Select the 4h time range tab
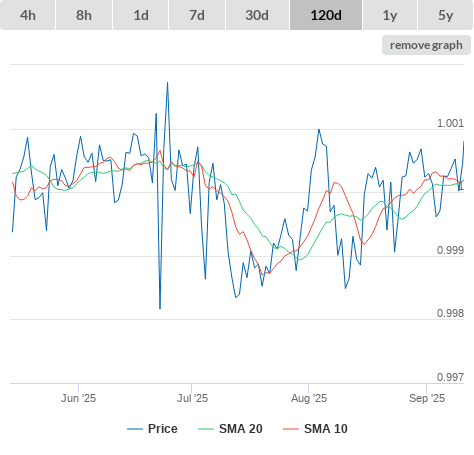The width and height of the screenshot is (474, 455). pyautogui.click(x=28, y=15)
